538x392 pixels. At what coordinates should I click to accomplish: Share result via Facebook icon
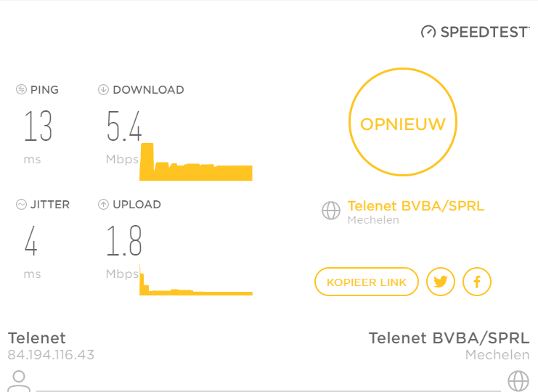click(477, 282)
